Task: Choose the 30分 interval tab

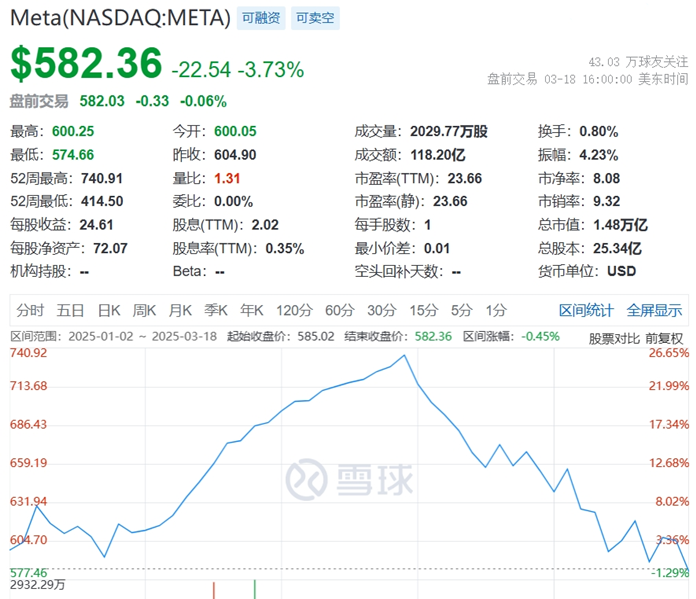Action: [382, 310]
